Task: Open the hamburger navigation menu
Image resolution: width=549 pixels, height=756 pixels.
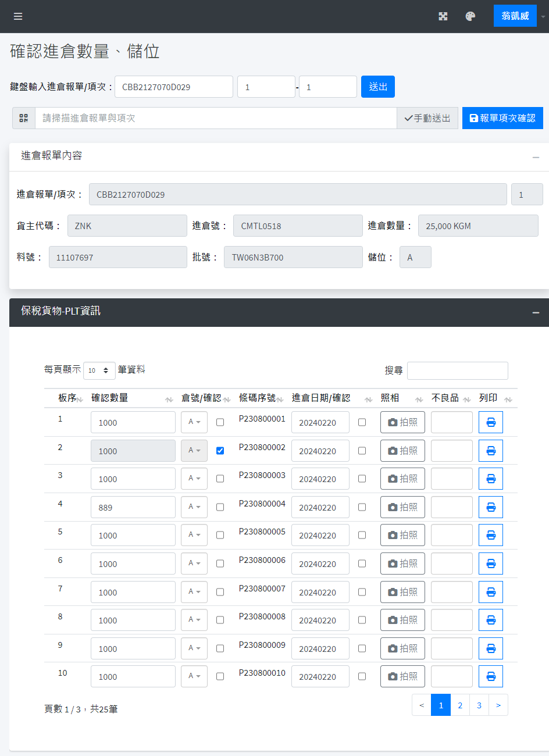Action: [18, 16]
